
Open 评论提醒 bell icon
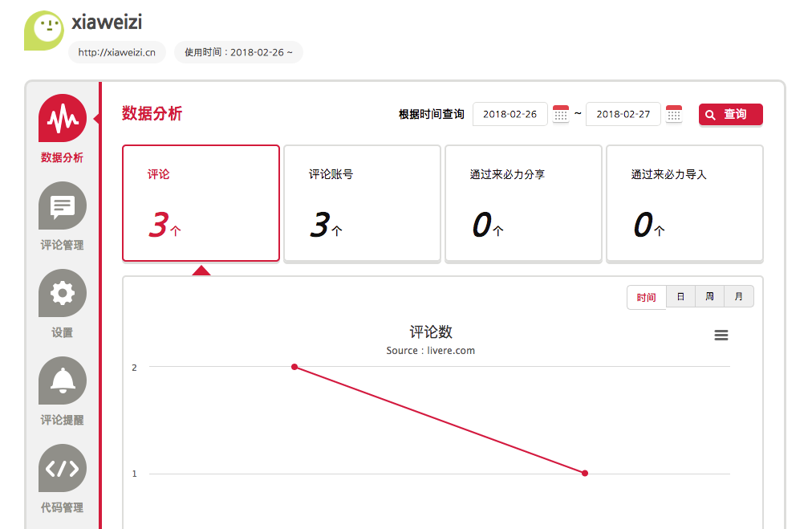click(x=62, y=380)
